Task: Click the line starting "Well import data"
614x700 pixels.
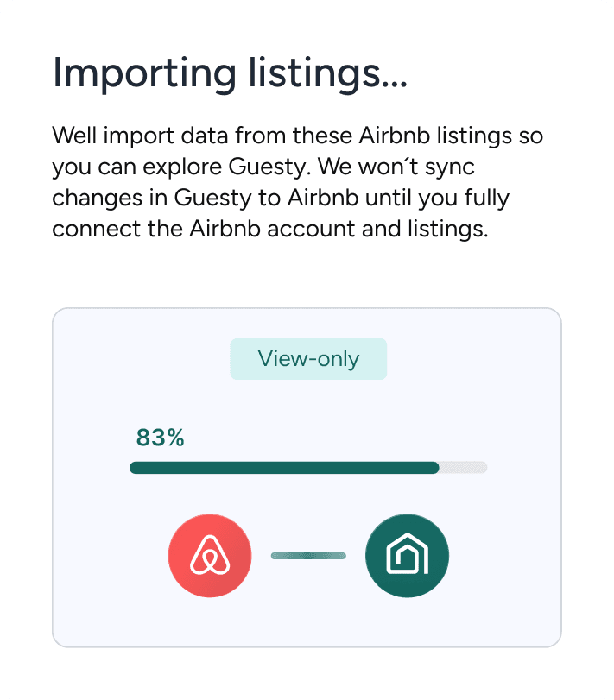Action: pyautogui.click(x=297, y=136)
